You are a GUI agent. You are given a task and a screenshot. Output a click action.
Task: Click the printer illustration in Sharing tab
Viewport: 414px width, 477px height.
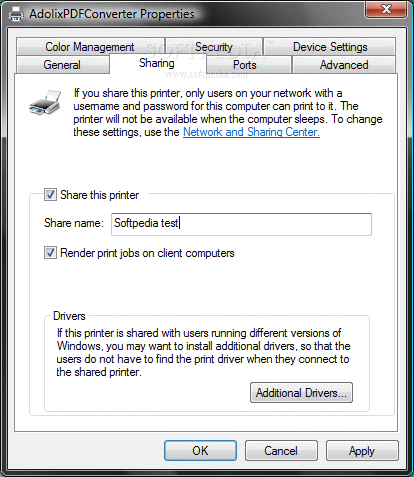point(45,102)
